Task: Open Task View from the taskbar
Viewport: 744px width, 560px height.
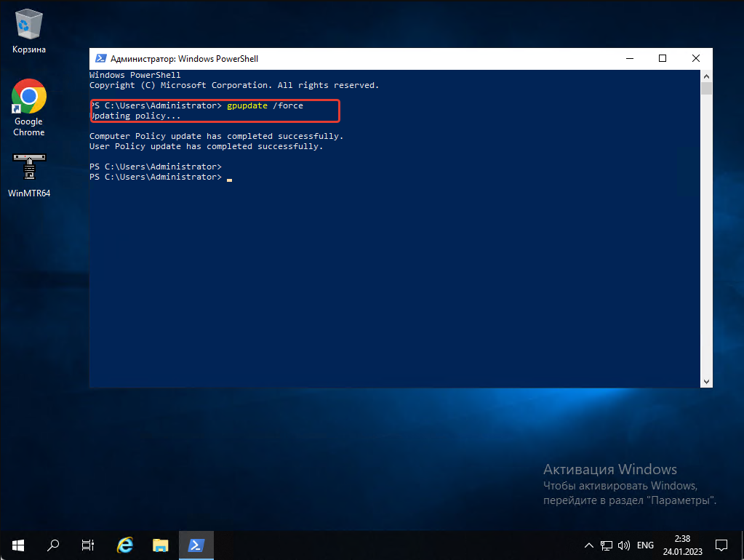Action: coord(87,544)
